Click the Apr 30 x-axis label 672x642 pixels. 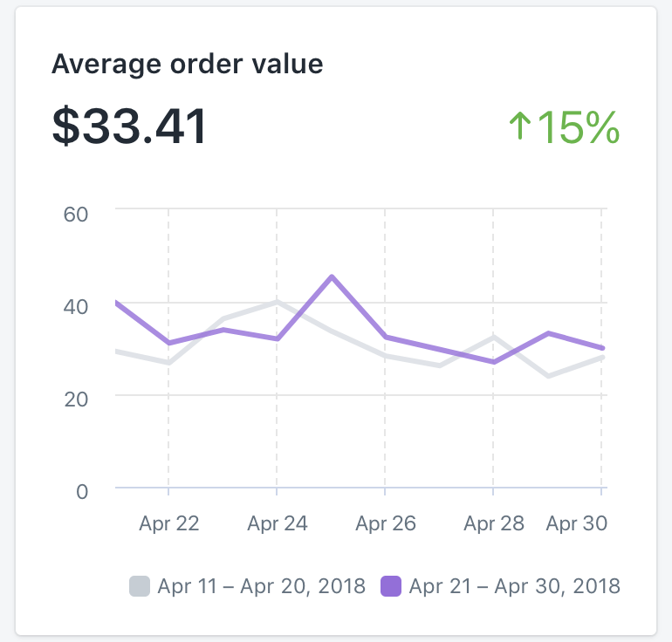(x=576, y=523)
